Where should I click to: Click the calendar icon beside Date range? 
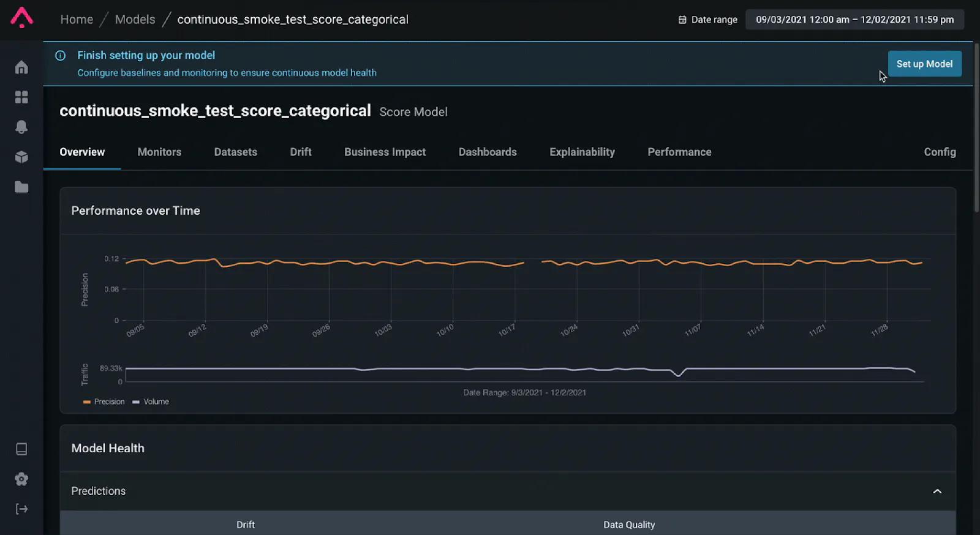click(682, 20)
